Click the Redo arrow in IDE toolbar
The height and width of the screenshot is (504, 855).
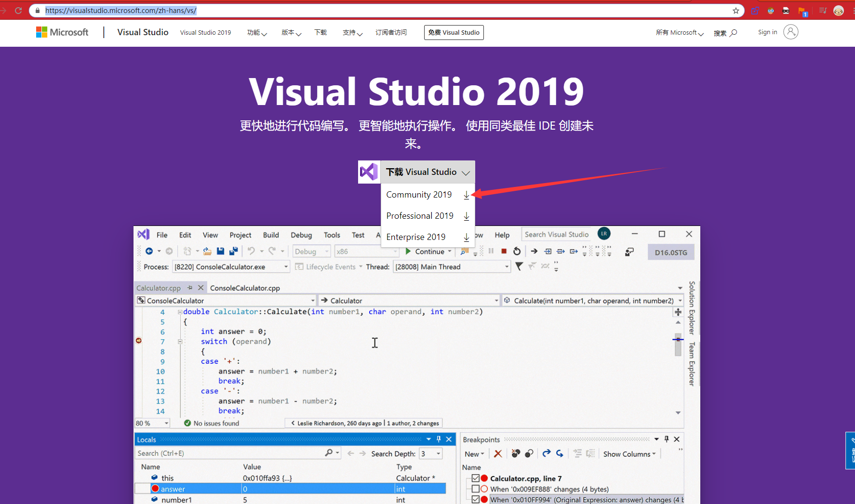[x=272, y=251]
